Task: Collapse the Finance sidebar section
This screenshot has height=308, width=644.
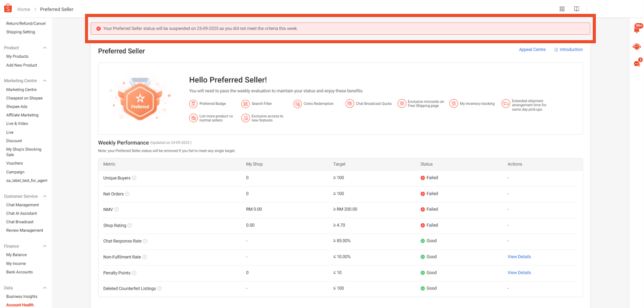Action: pyautogui.click(x=45, y=246)
